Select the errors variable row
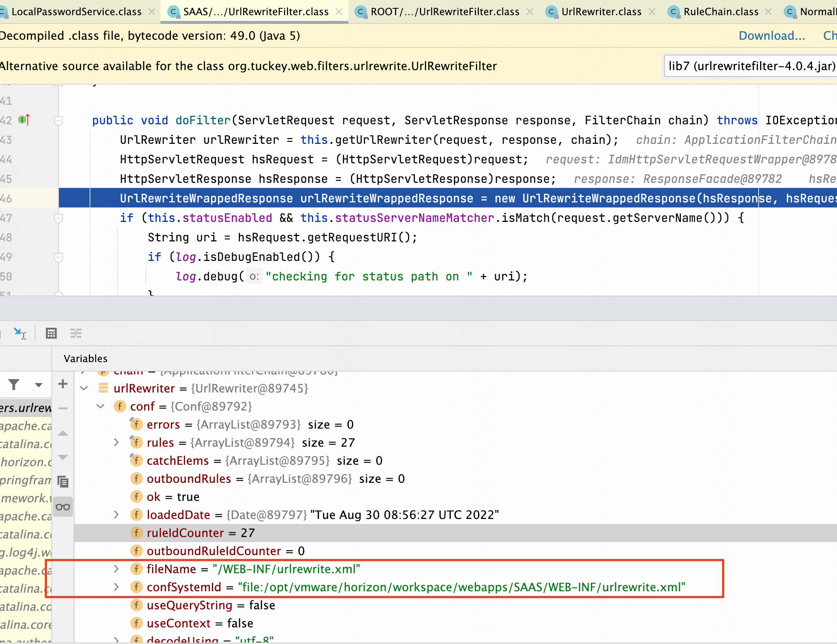 point(455,424)
